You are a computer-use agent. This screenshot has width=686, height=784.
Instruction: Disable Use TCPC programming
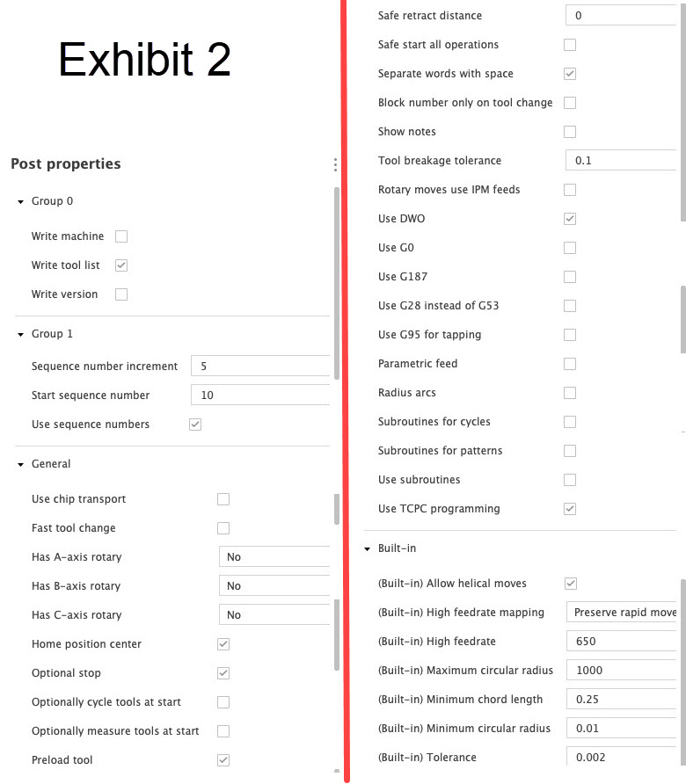[570, 509]
